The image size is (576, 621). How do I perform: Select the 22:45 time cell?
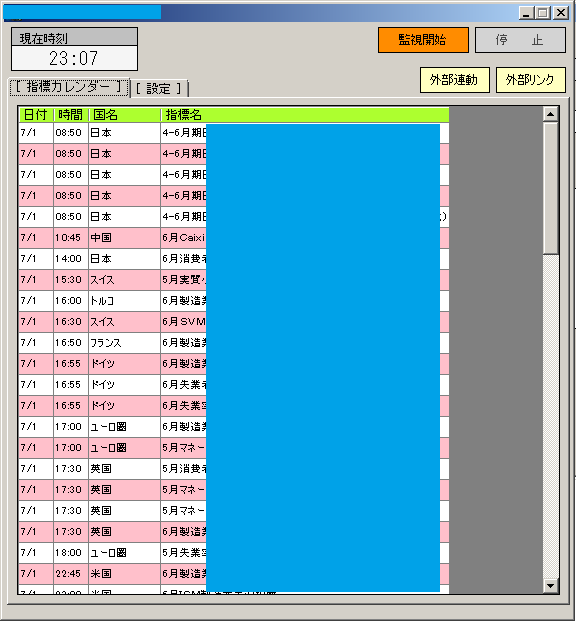point(71,573)
